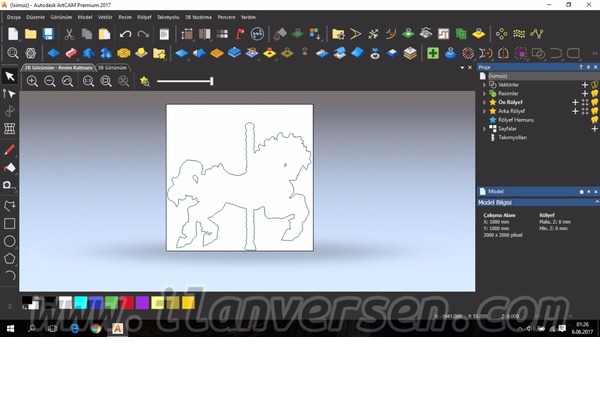Open the Dosya menu
This screenshot has width=600, height=400.
(14, 17)
